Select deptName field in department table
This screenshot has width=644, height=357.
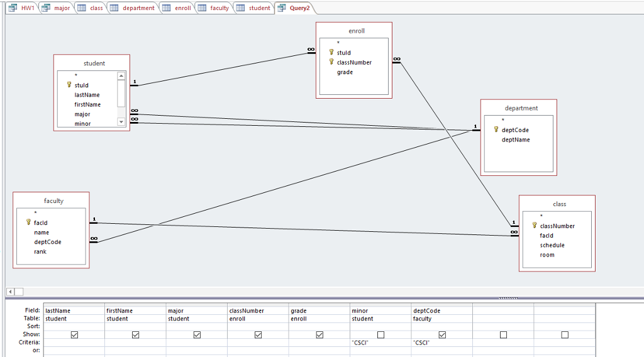point(516,140)
